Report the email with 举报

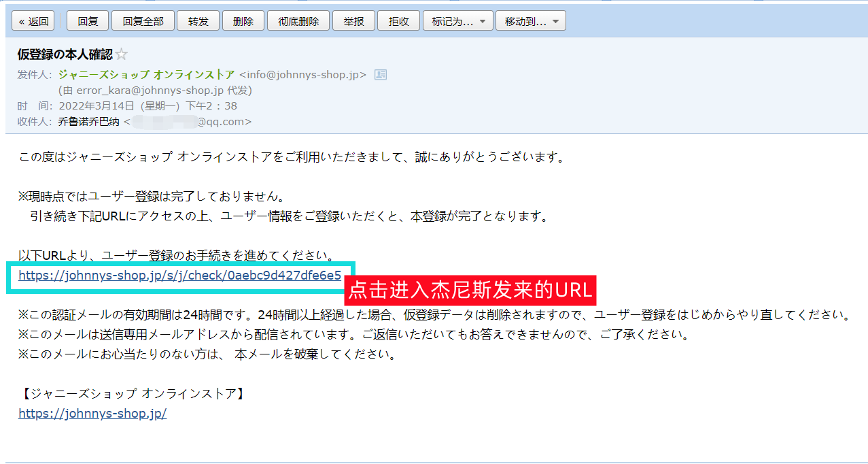[353, 21]
